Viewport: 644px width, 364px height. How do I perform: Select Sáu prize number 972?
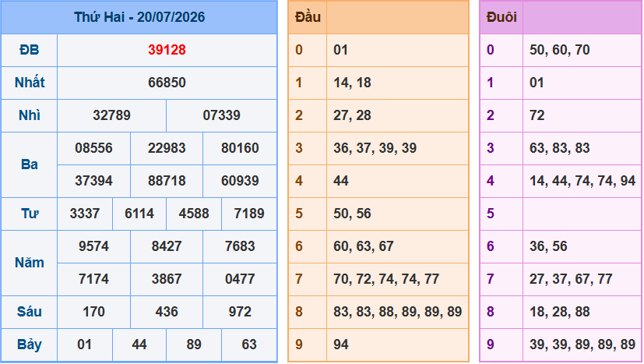coord(240,312)
